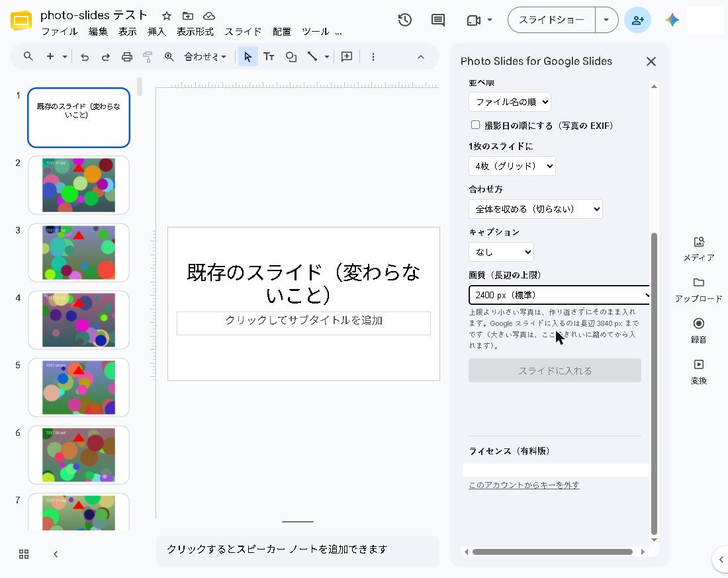Open the 変換 side panel
Viewport: 728px width, 578px height.
pos(699,372)
